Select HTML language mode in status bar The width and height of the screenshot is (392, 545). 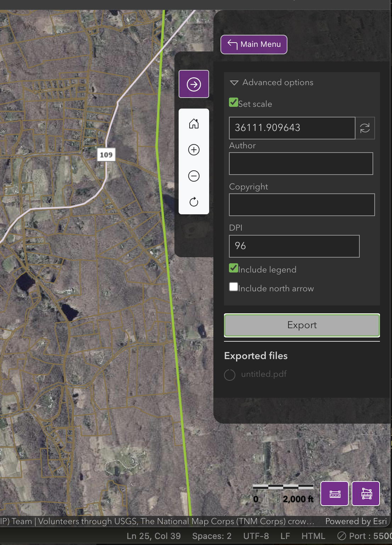coord(313,536)
